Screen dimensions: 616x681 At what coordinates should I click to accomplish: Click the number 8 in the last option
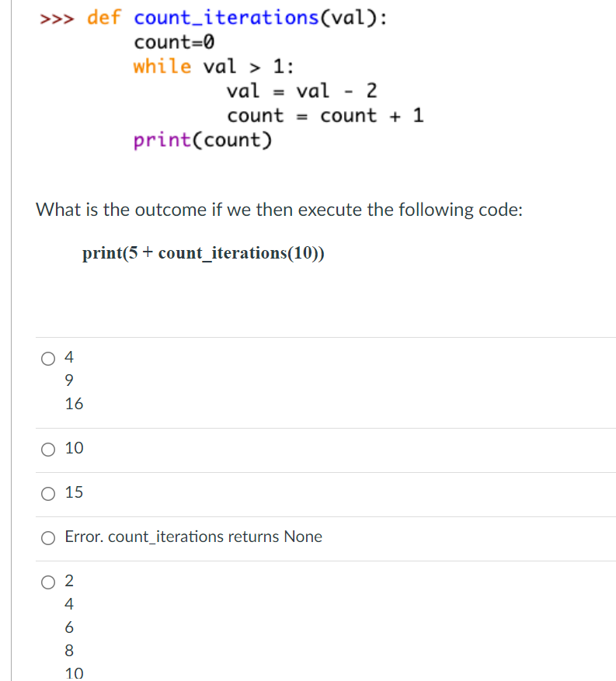[69, 650]
